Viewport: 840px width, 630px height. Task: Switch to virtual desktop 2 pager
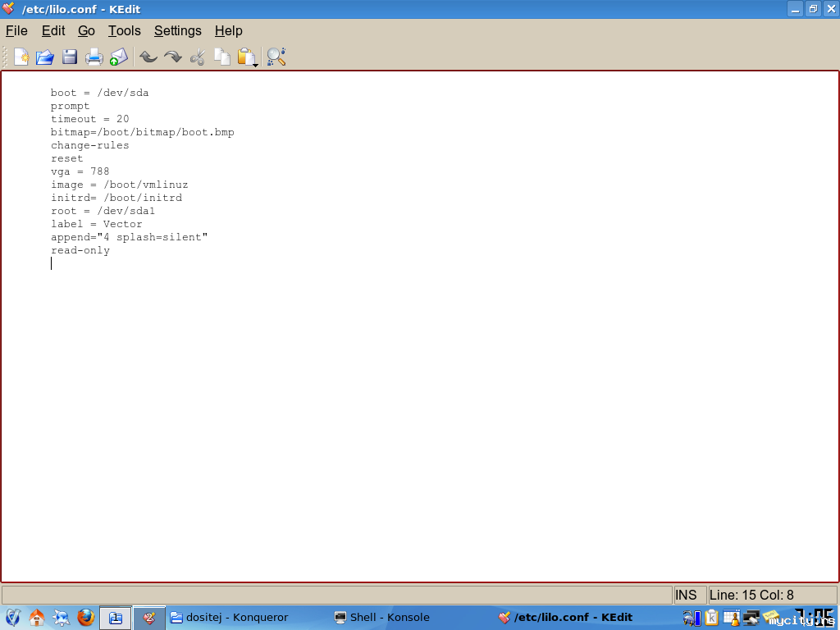(x=149, y=619)
